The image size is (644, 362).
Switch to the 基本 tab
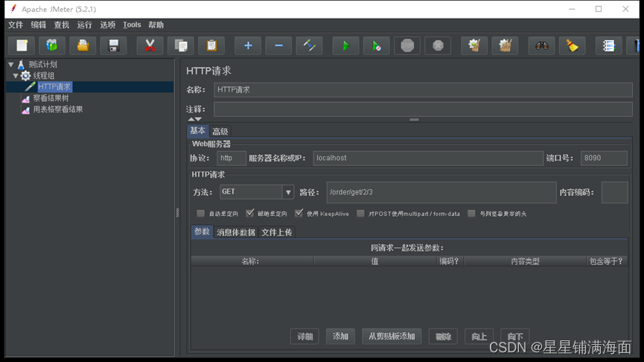point(197,130)
